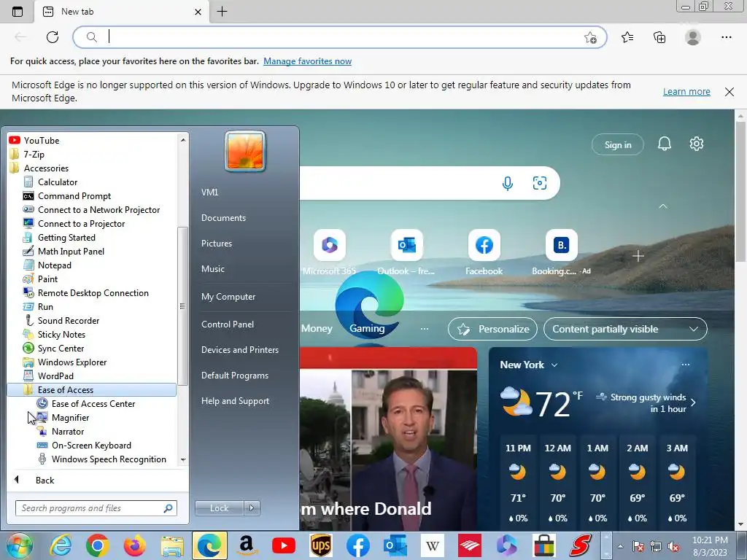The width and height of the screenshot is (747, 560).
Task: Open YouTube from Start menu list
Action: (x=42, y=141)
